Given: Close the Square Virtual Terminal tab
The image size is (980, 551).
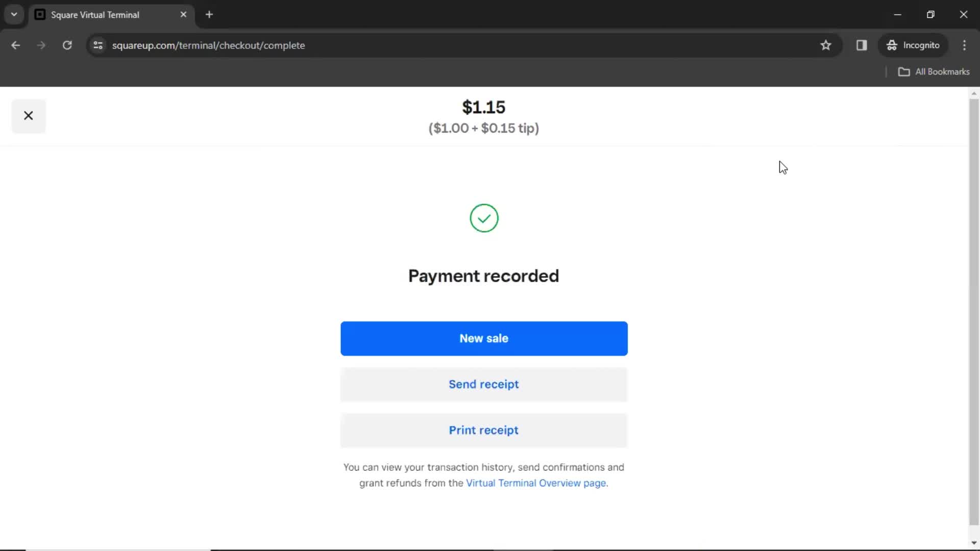Looking at the screenshot, I should [x=183, y=15].
